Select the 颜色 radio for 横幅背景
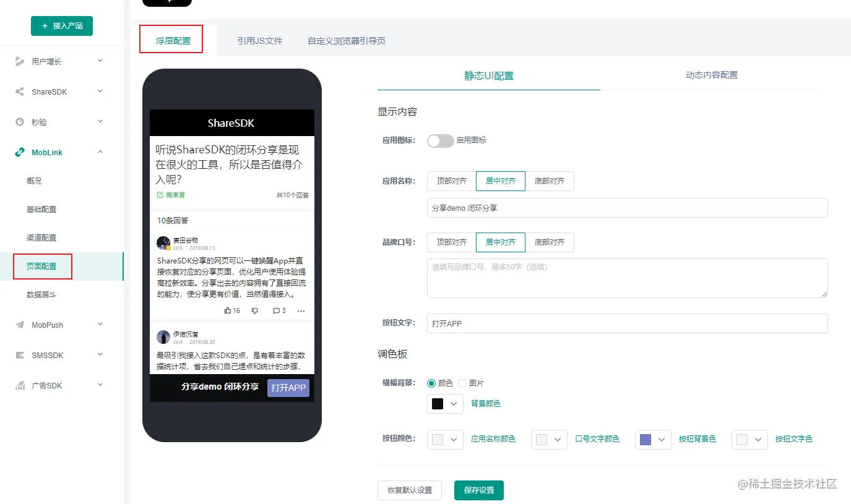This screenshot has width=851, height=504. [x=431, y=383]
